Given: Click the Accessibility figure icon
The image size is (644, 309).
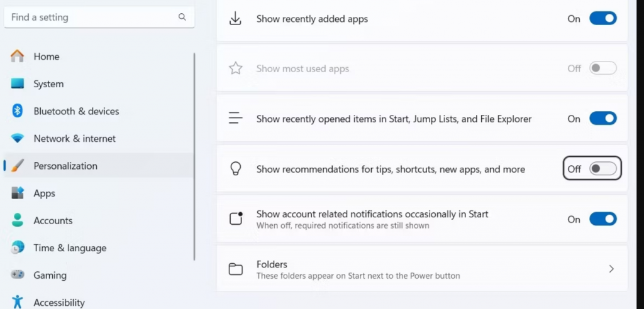Looking at the screenshot, I should click(18, 302).
